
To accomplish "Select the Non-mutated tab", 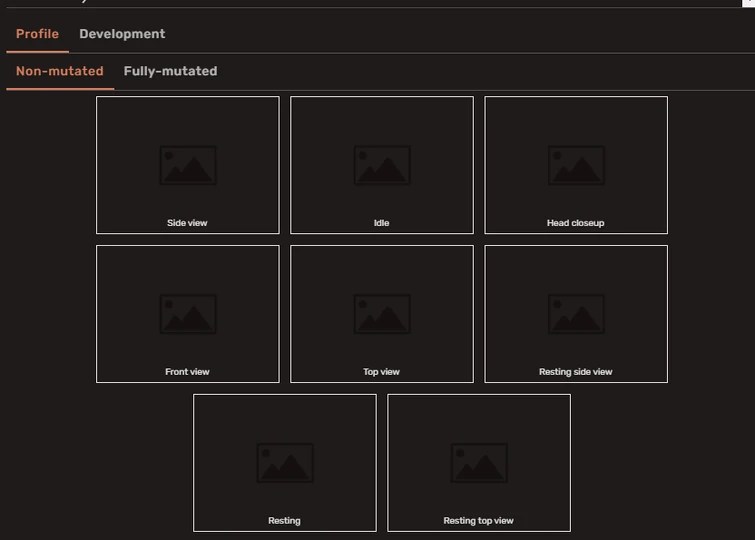I will (60, 71).
